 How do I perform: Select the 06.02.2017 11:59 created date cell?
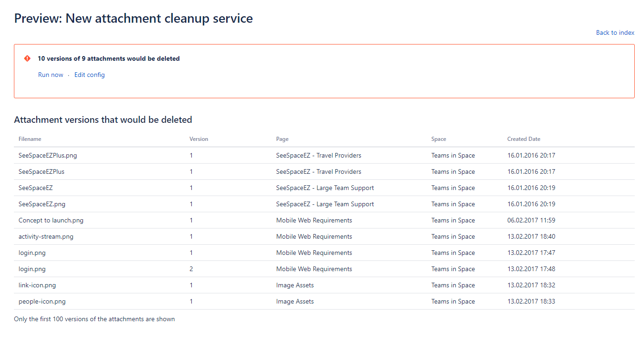click(x=531, y=220)
